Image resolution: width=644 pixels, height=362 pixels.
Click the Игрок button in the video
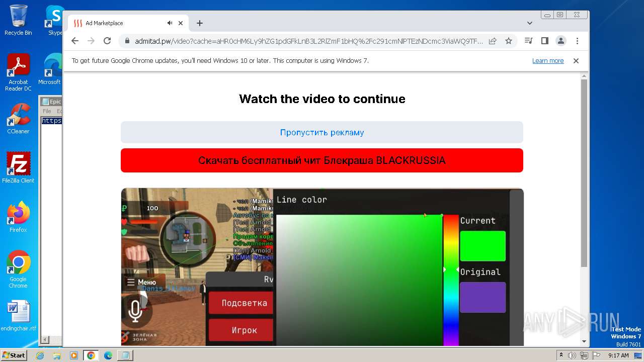(x=242, y=330)
